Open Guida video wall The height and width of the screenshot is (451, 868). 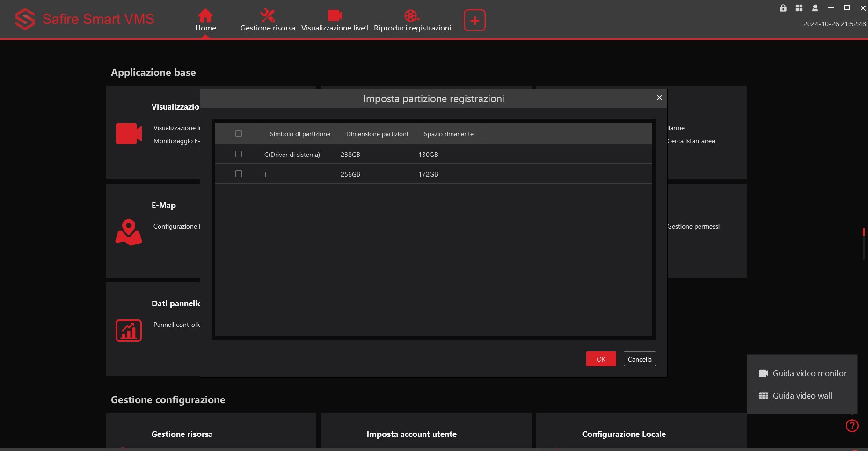click(x=795, y=396)
